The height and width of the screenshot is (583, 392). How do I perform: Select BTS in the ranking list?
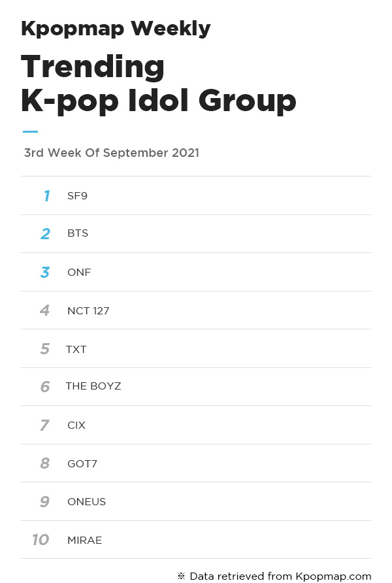click(78, 233)
